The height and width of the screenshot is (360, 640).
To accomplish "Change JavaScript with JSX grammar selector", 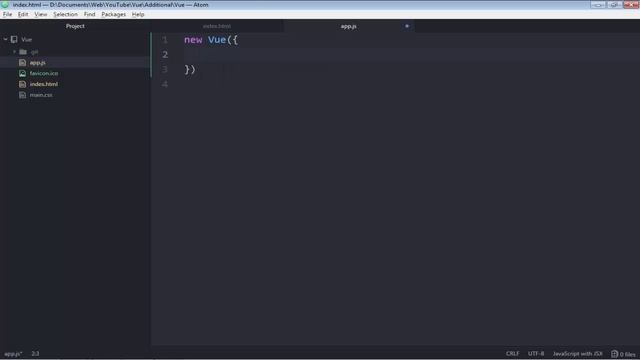I will (x=578, y=354).
